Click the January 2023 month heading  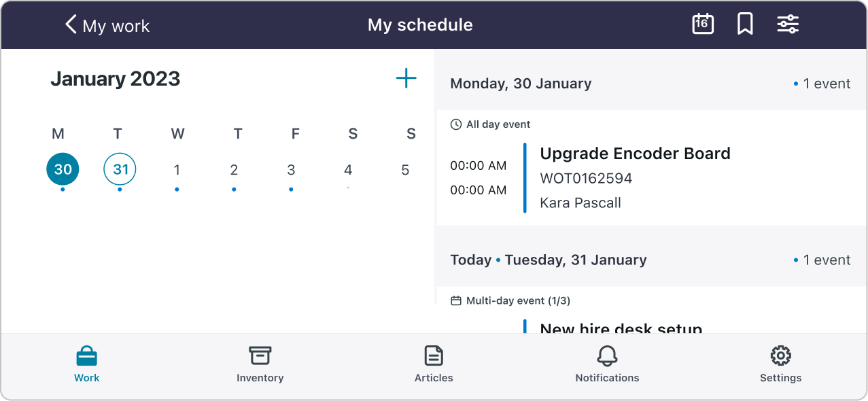pos(116,79)
